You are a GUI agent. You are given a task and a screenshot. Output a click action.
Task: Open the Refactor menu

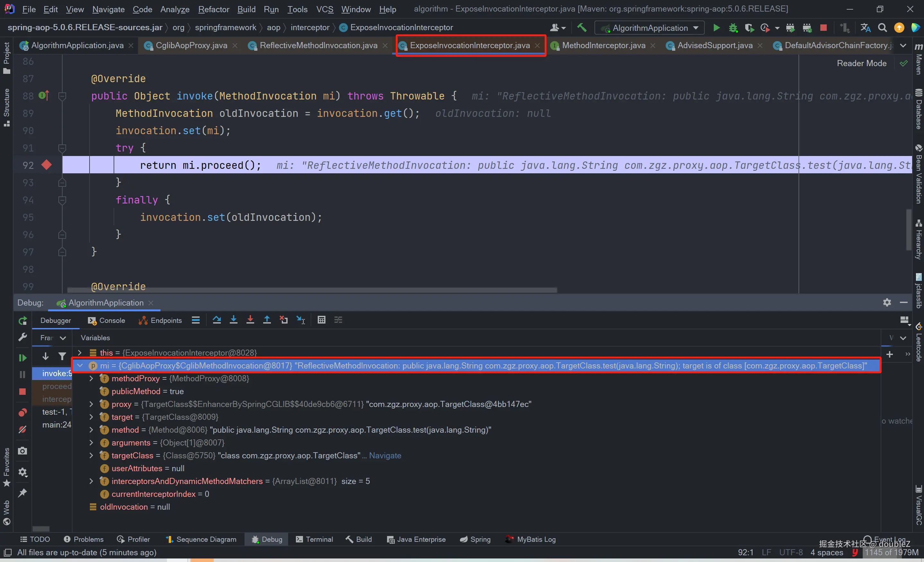[213, 9]
